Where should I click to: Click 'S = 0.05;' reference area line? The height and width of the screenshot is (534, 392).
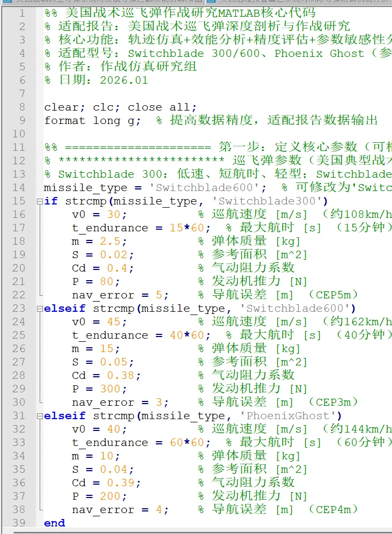click(x=103, y=362)
